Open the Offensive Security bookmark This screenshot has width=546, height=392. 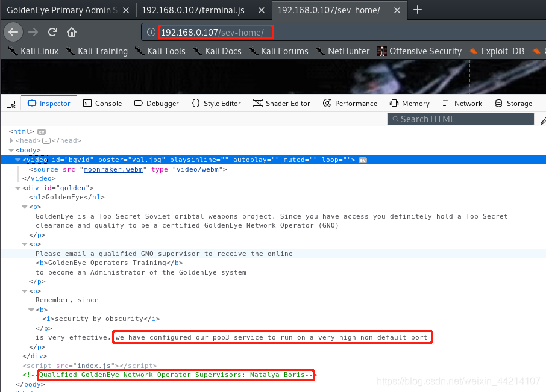coord(419,51)
